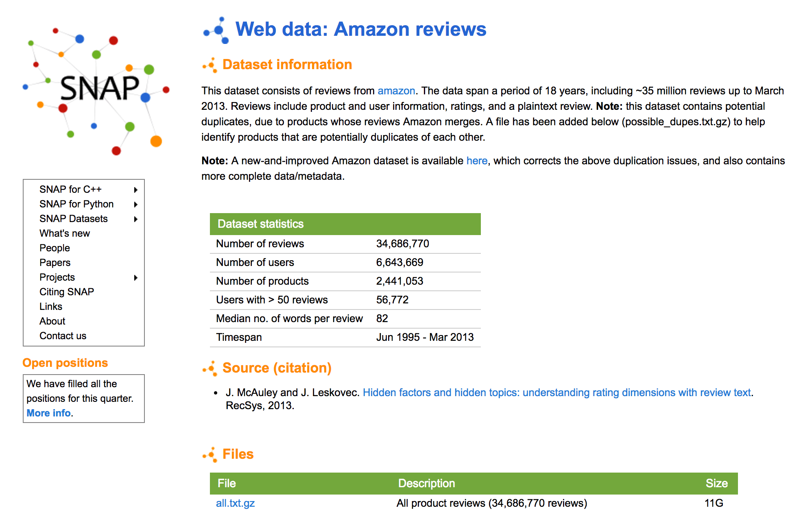Viewport: 812px width, 510px height.
Task: Open the Contact us page
Action: [x=63, y=336]
